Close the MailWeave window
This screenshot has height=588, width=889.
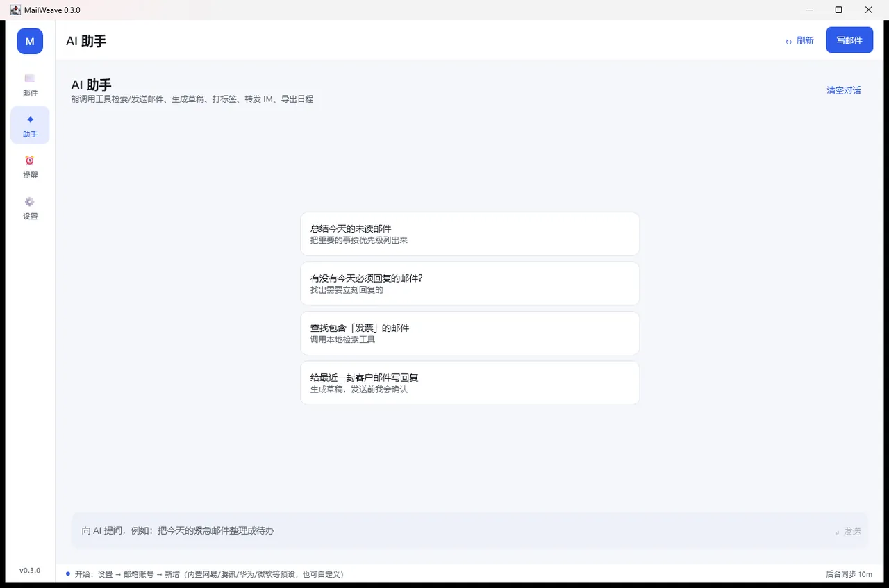tap(869, 10)
